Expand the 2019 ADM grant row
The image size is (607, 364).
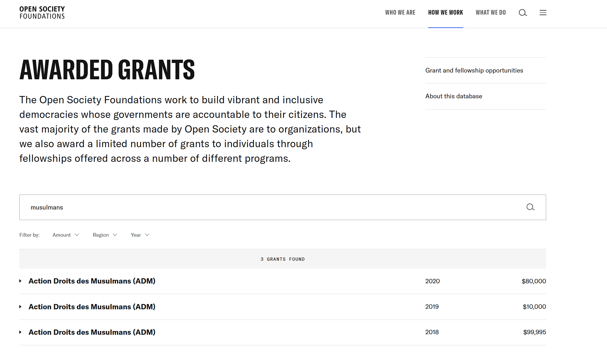[x=20, y=307]
